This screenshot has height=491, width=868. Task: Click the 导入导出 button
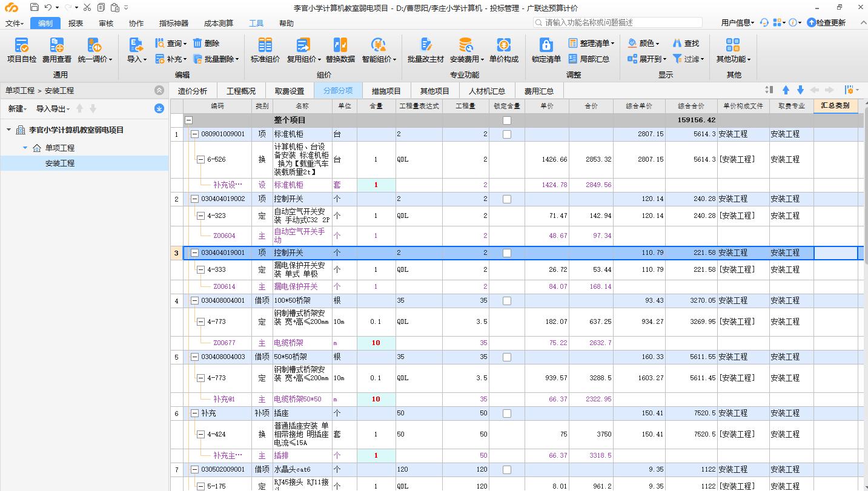point(53,109)
